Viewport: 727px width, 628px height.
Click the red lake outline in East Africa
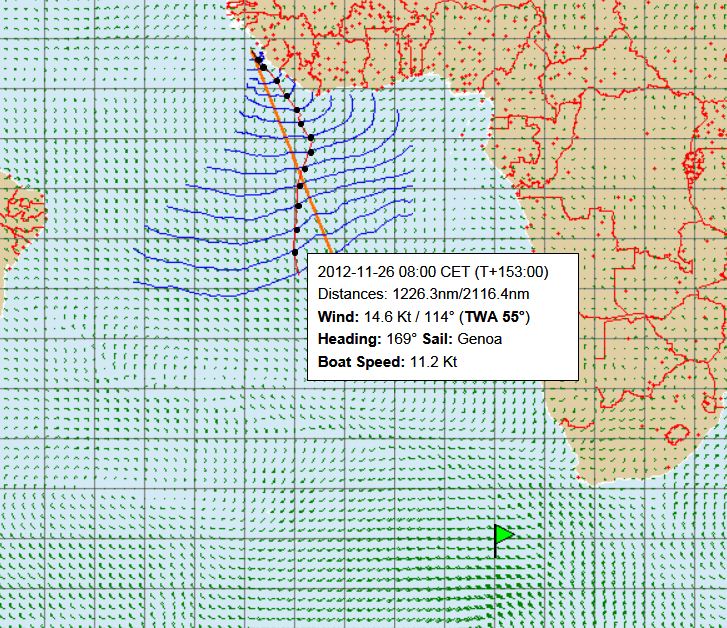coord(691,166)
